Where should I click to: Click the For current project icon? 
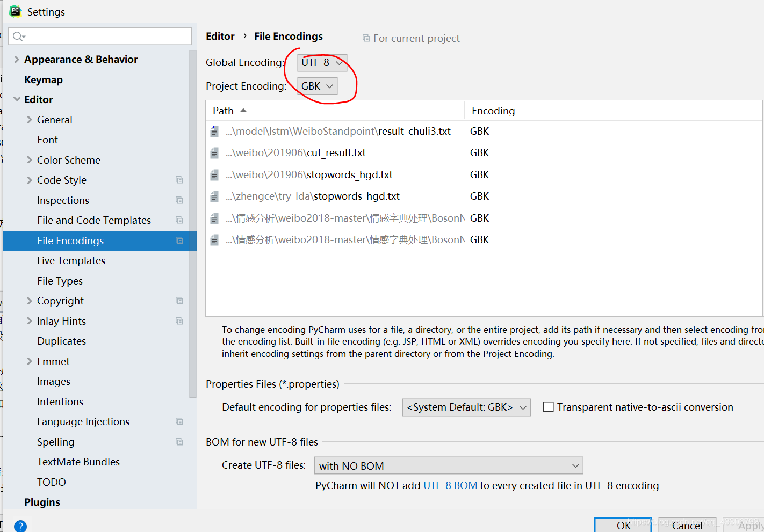coord(366,38)
